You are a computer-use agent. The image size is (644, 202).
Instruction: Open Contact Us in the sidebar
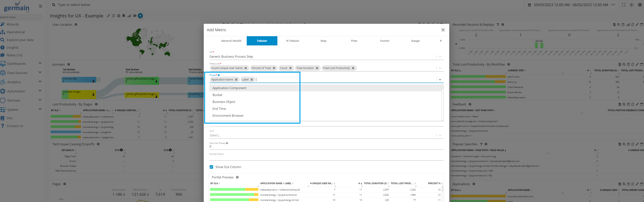[x=15, y=126]
